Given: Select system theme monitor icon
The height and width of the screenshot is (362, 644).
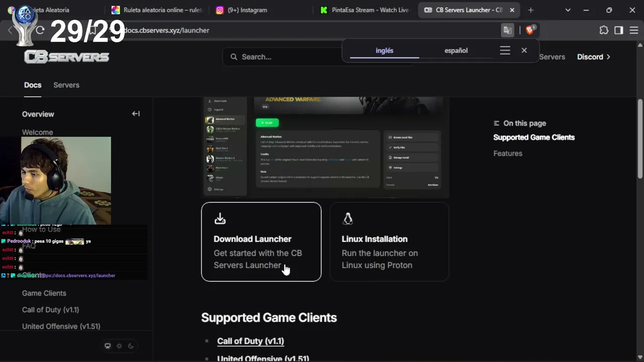Looking at the screenshot, I should [107, 346].
